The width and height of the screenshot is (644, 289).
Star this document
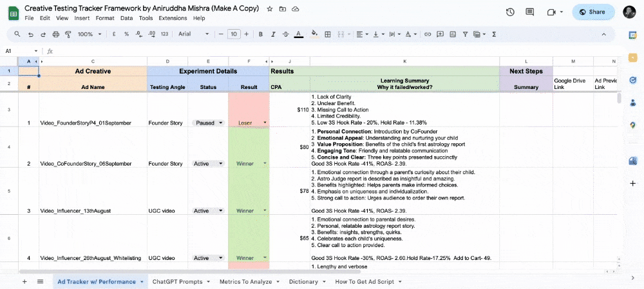coord(269,8)
